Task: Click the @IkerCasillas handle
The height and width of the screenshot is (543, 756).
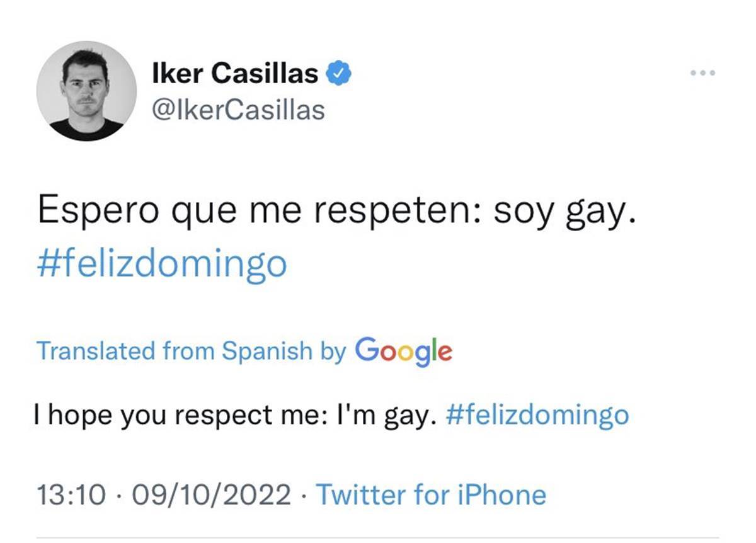Action: 239,110
